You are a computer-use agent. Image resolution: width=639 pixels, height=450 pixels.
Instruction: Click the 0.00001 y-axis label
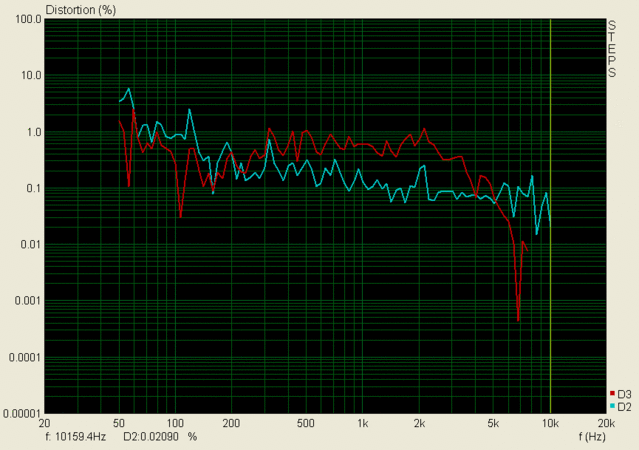click(x=23, y=413)
